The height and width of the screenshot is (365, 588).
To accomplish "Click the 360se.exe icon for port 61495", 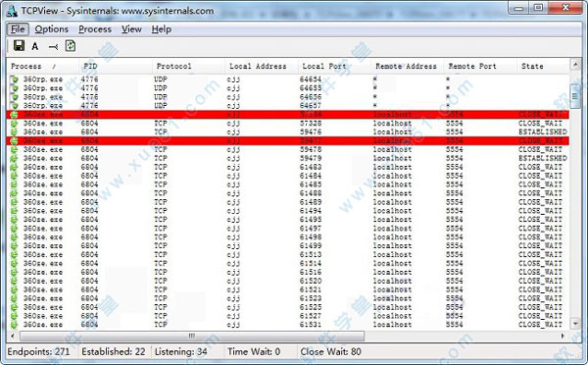I will click(x=15, y=220).
